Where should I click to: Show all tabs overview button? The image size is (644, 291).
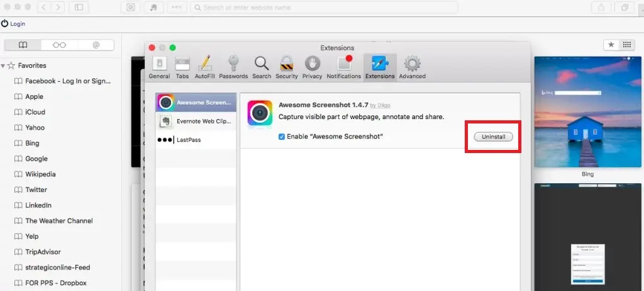pos(625,8)
